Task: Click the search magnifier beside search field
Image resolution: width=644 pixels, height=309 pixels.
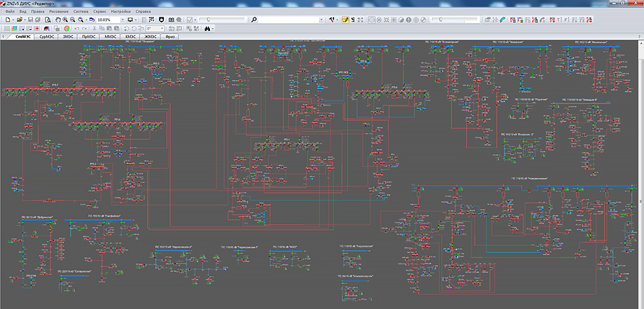Action: (x=254, y=20)
